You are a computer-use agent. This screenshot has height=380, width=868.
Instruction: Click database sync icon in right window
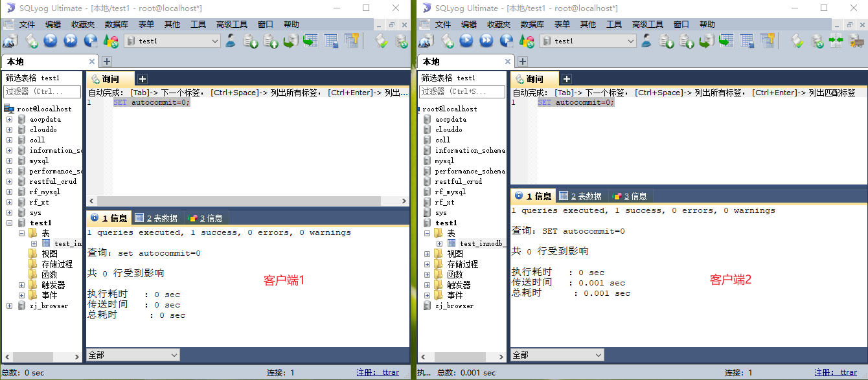point(817,41)
